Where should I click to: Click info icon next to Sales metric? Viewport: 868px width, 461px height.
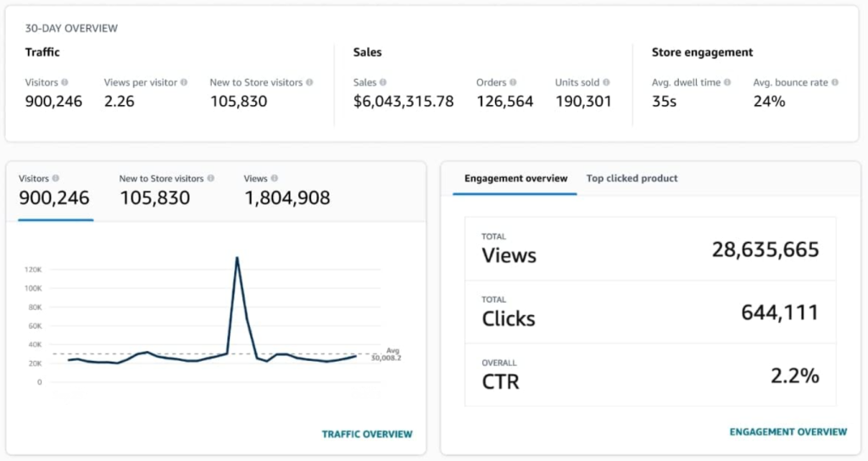[383, 83]
